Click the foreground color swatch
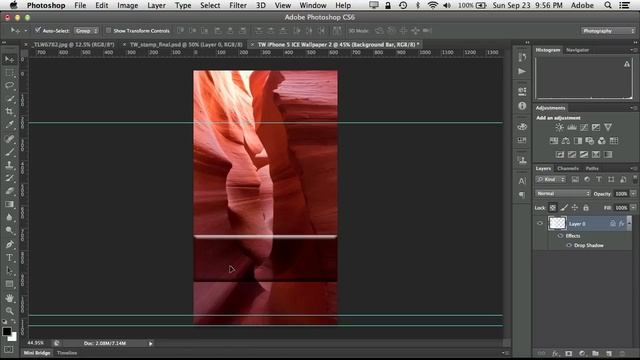This screenshot has width=640, height=360. [7, 331]
